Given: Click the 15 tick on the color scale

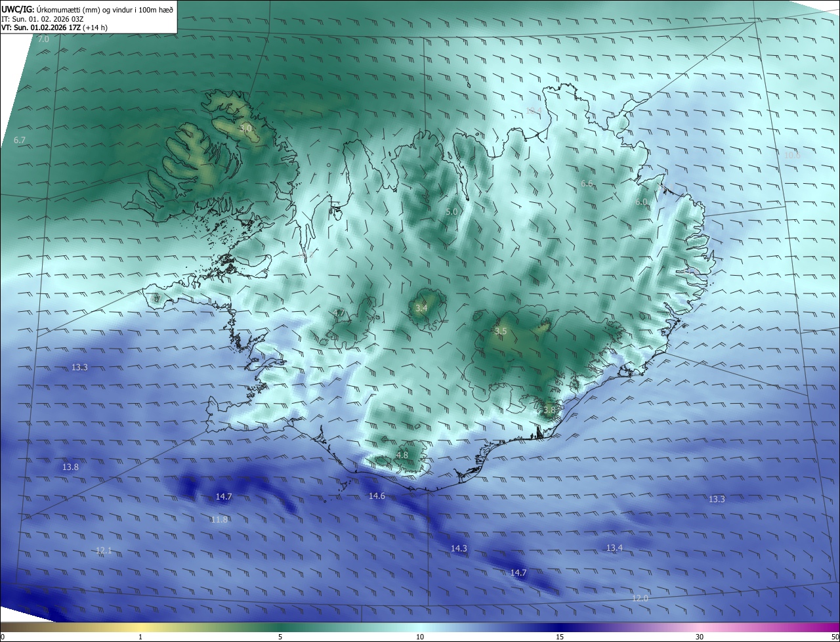Looking at the screenshot, I should tap(560, 637).
